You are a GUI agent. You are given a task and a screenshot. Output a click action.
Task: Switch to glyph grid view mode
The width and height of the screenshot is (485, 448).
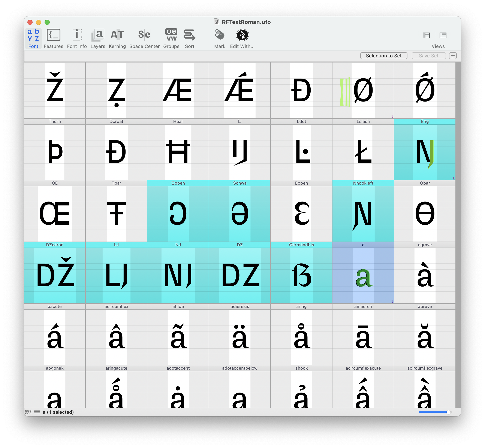[28, 412]
